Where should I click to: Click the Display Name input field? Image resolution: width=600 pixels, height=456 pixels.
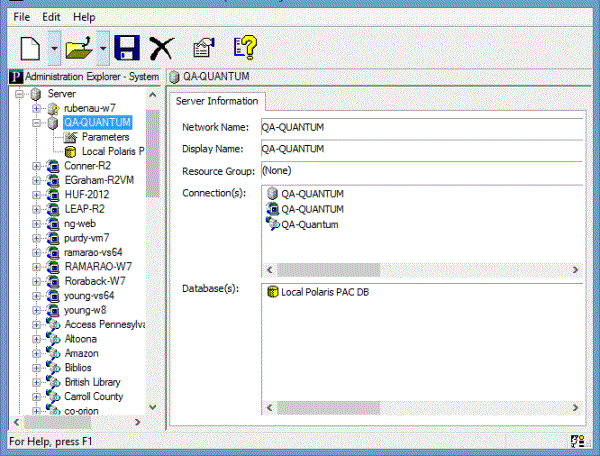(x=420, y=149)
